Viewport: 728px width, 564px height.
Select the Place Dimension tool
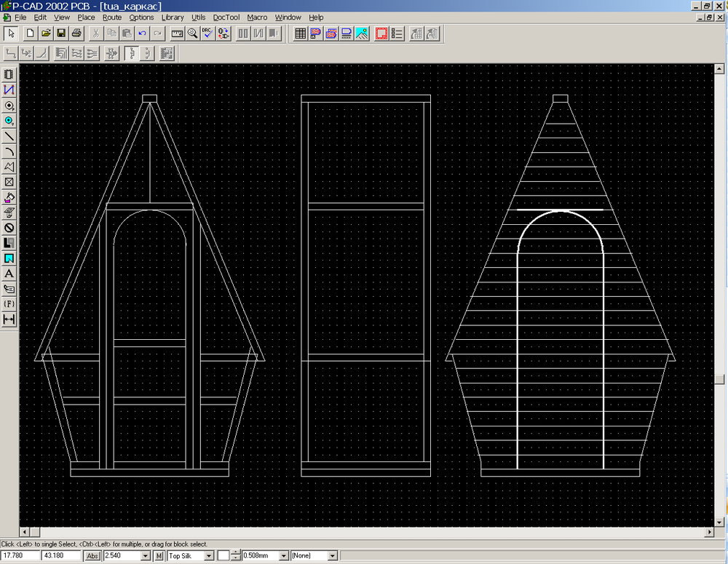(9, 319)
